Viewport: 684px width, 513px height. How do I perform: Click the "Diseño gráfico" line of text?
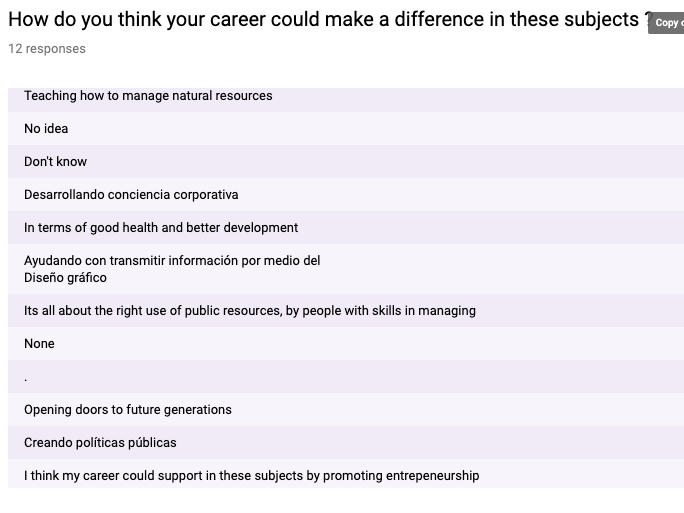coord(65,278)
